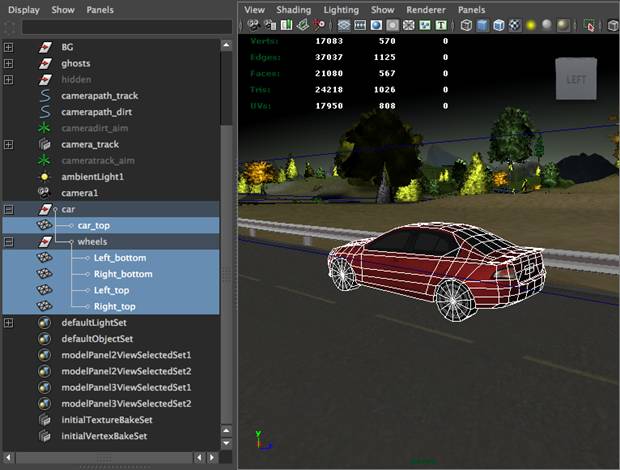Screen dimensions: 620x470
Task: Click the High Quality rendering sphere icon
Action: pyautogui.click(x=563, y=25)
